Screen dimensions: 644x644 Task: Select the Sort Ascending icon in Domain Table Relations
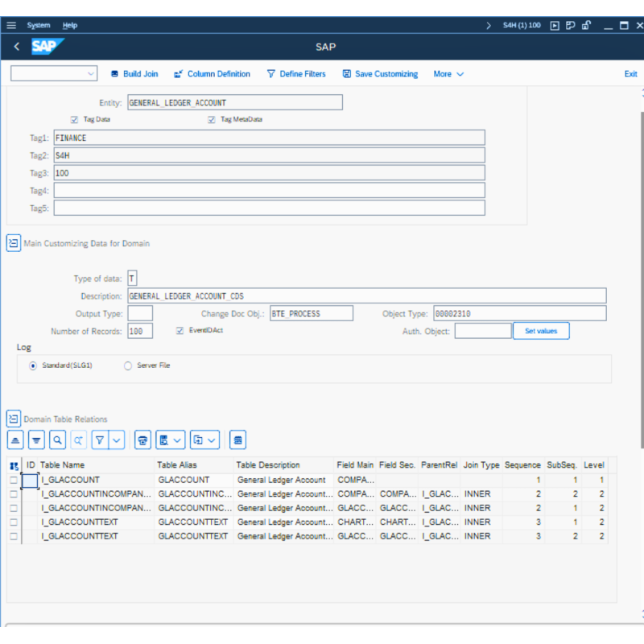coord(14,440)
